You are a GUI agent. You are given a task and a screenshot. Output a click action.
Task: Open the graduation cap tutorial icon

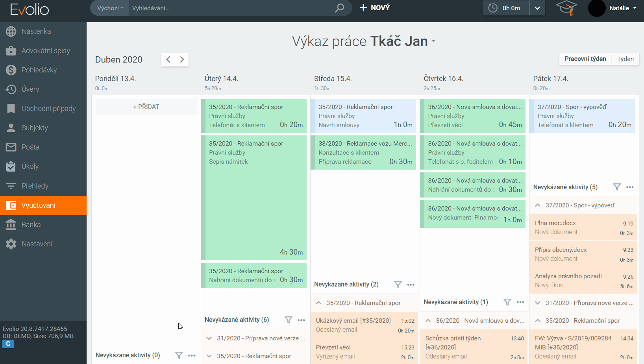pos(566,8)
